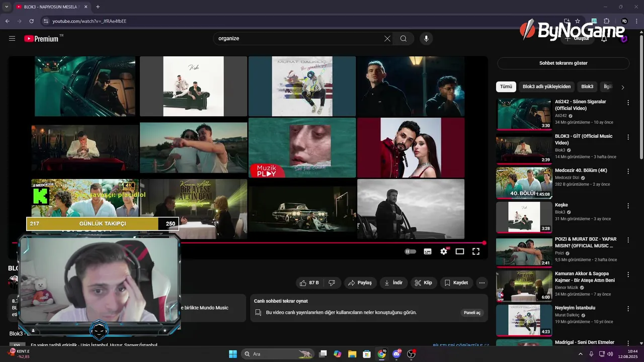Click the Windows taskbar Ara search box

[278, 354]
